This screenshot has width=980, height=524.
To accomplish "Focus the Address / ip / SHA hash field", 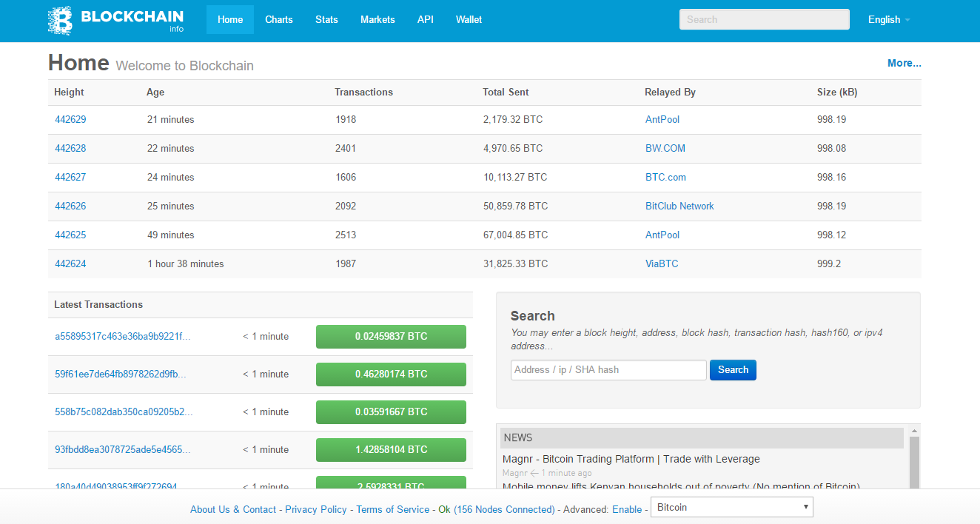I will (608, 370).
